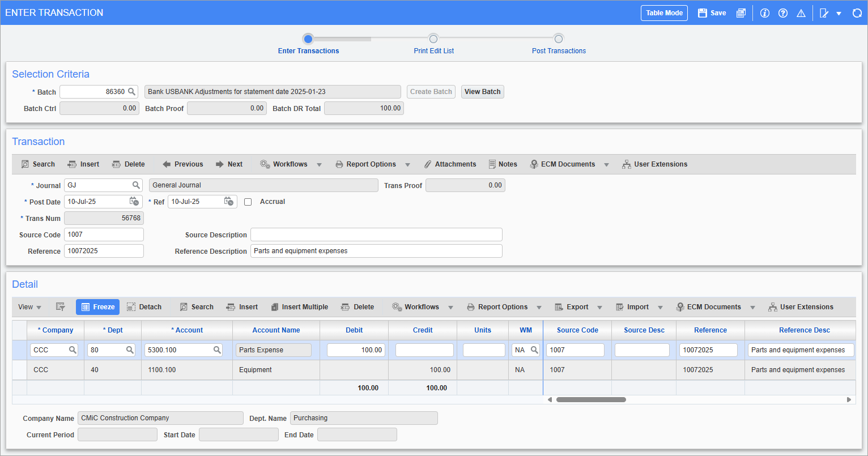The image size is (868, 456).
Task: Open the help question mark icon
Action: point(783,13)
